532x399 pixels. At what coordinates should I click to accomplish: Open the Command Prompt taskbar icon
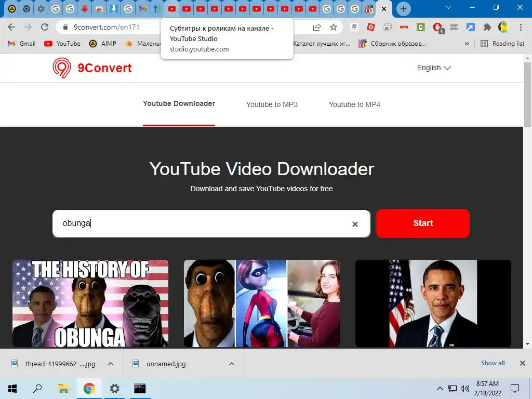[140, 389]
